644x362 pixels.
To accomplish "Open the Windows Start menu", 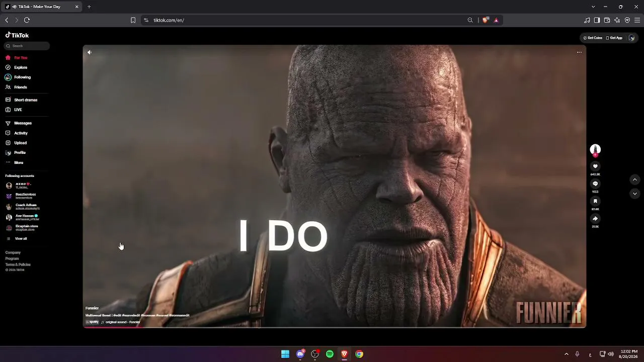I will point(285,354).
